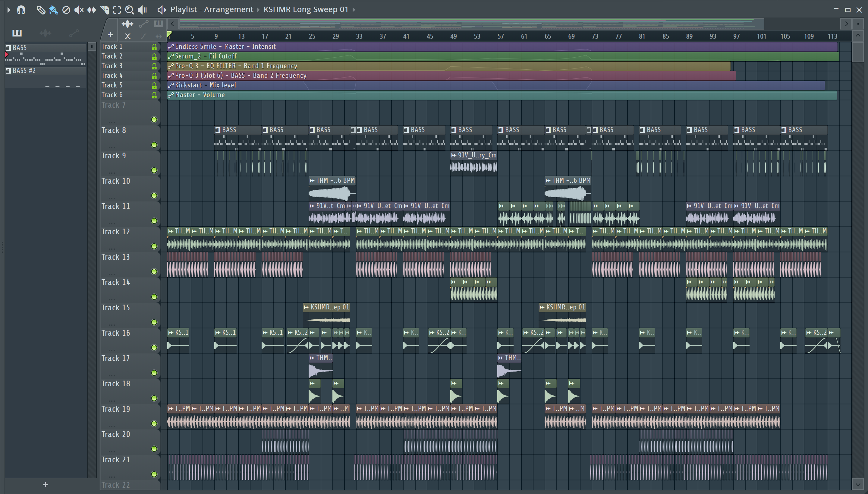Viewport: 868px width, 494px height.
Task: Toggle the lock on Track 1
Action: [x=154, y=47]
